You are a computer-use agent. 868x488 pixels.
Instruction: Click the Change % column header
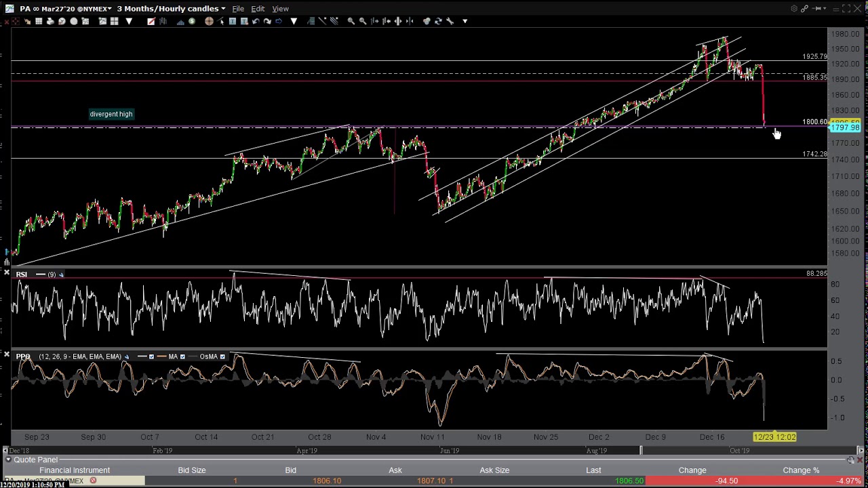[801, 470]
